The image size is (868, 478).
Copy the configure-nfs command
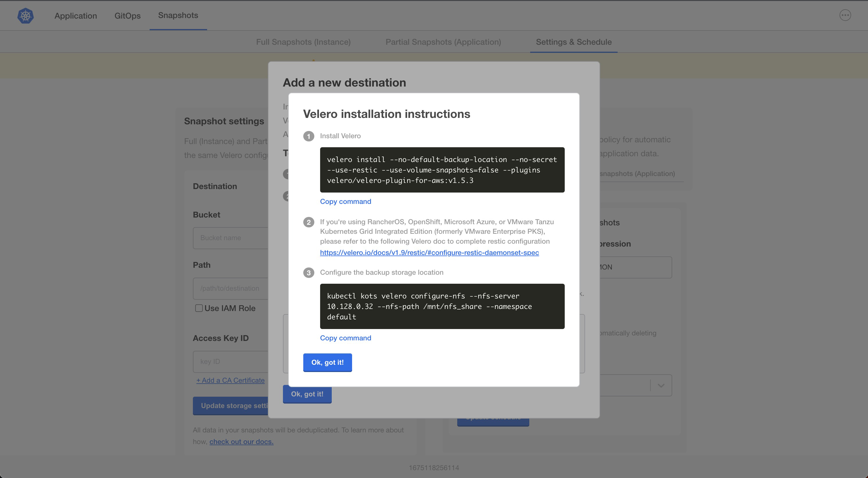[x=345, y=338]
